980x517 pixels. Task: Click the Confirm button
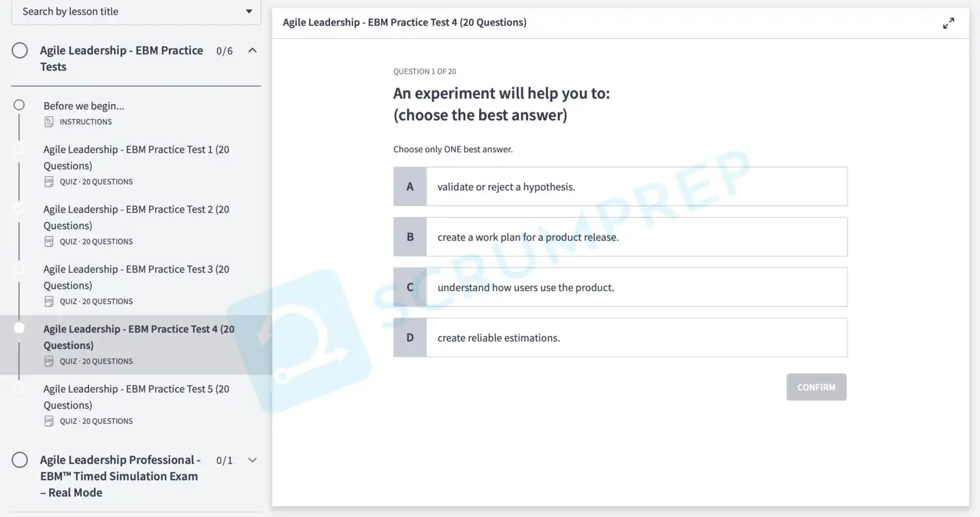point(817,387)
